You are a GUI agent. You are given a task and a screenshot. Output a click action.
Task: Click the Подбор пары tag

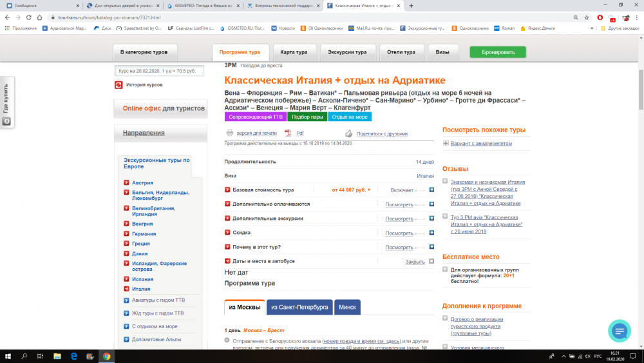(307, 117)
